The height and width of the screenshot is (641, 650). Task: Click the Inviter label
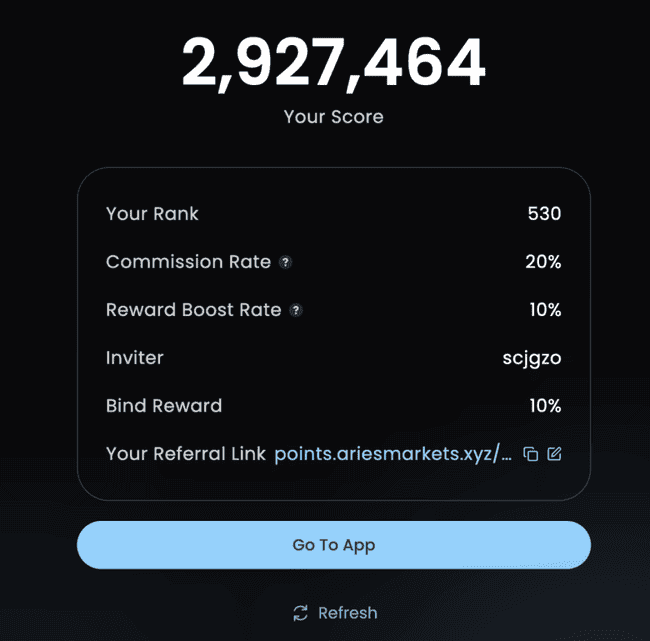(134, 358)
